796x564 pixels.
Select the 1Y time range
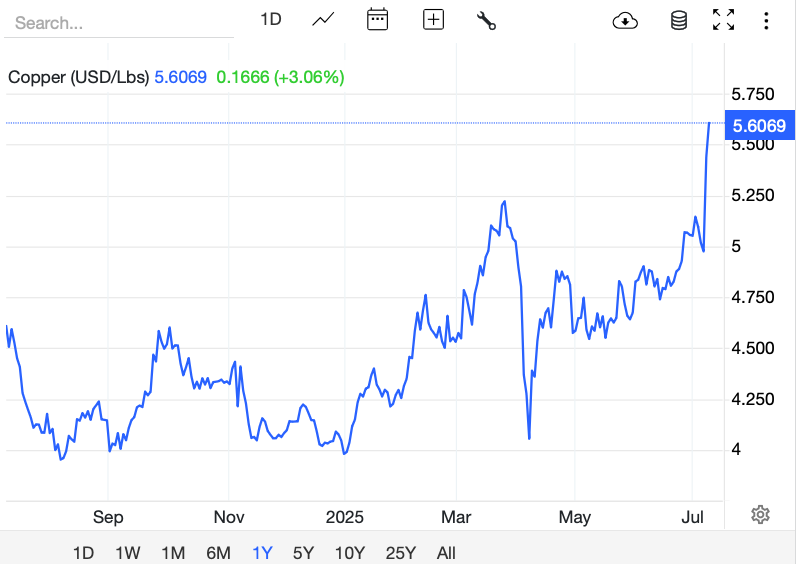click(x=262, y=553)
